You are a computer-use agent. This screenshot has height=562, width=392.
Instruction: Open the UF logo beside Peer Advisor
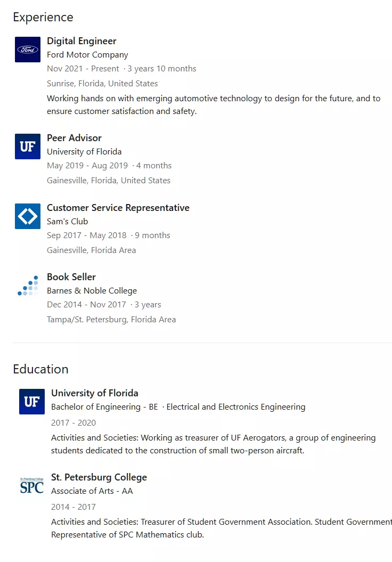point(28,146)
